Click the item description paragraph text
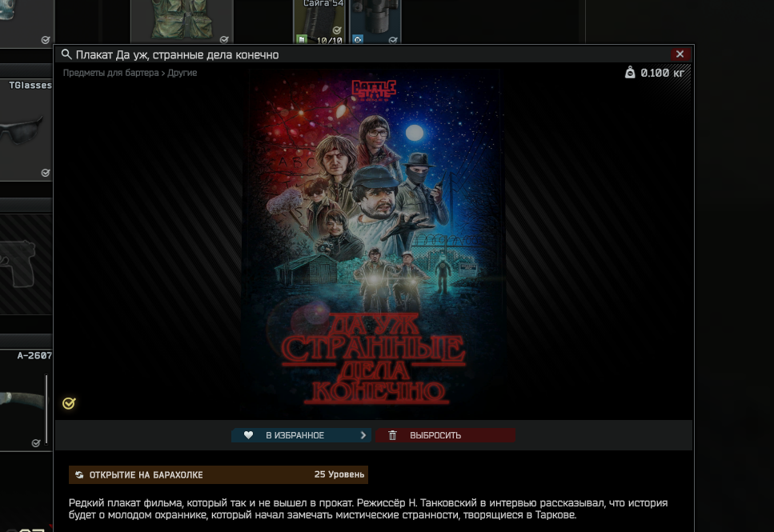The width and height of the screenshot is (774, 532). [x=368, y=509]
